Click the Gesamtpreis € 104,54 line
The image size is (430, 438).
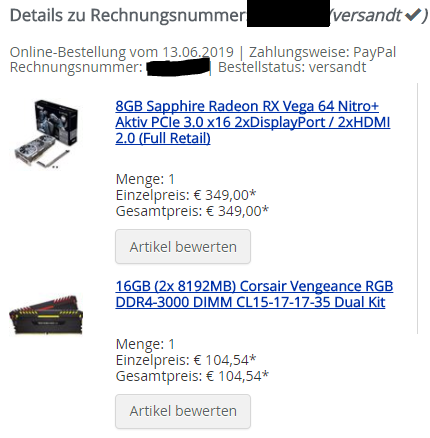tap(192, 376)
